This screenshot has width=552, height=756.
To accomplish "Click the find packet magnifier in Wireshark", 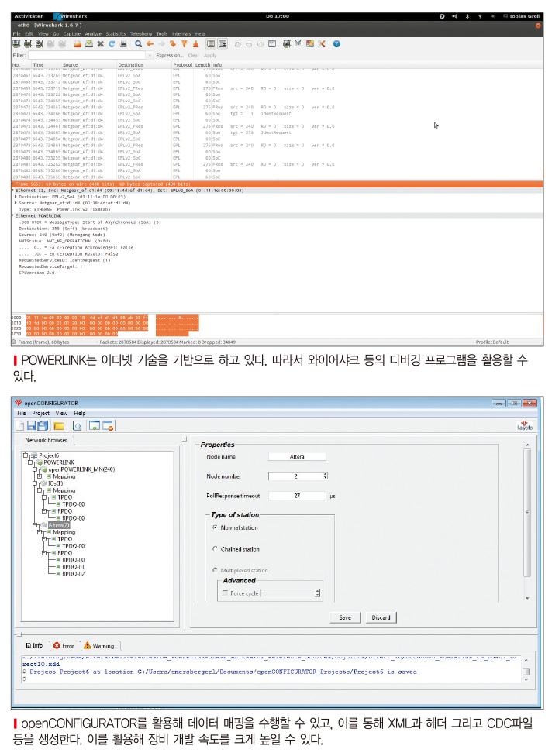I will (x=139, y=44).
